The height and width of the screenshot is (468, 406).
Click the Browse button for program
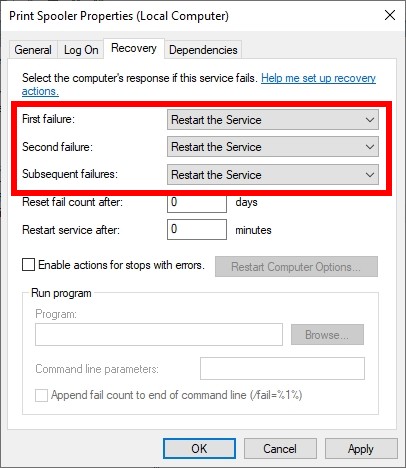327,335
